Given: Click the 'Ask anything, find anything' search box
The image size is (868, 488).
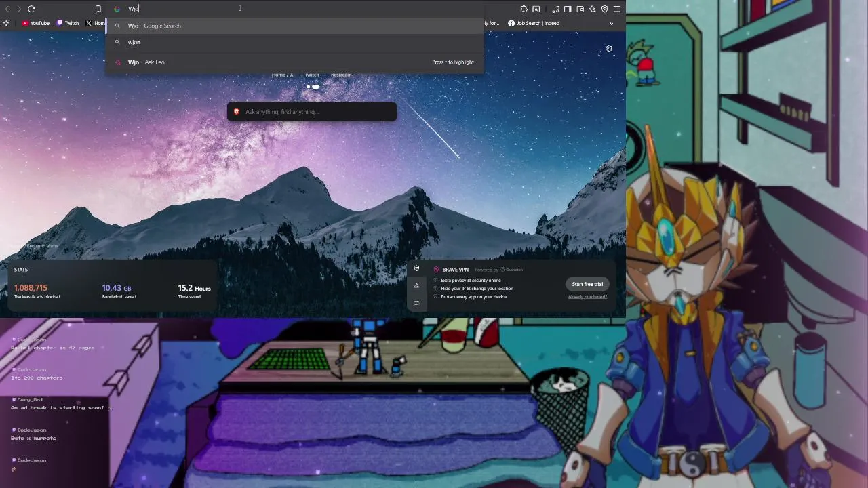Looking at the screenshot, I should 312,112.
